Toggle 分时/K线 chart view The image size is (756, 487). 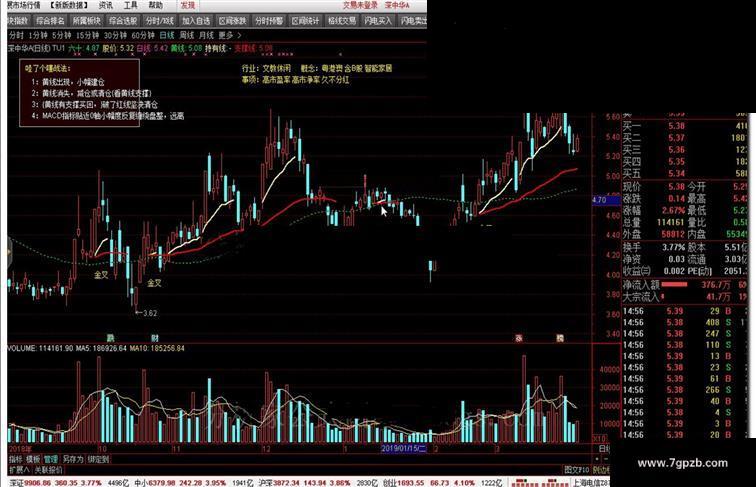pos(160,21)
